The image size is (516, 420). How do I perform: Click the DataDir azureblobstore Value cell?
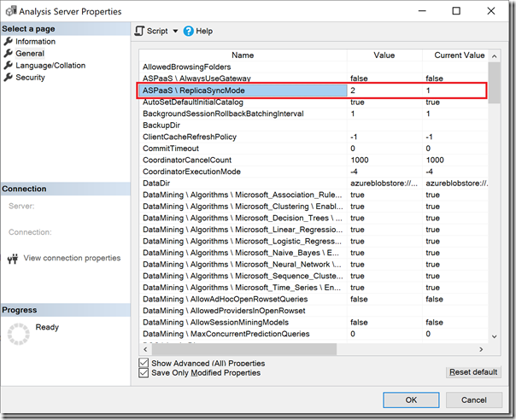pyautogui.click(x=384, y=184)
